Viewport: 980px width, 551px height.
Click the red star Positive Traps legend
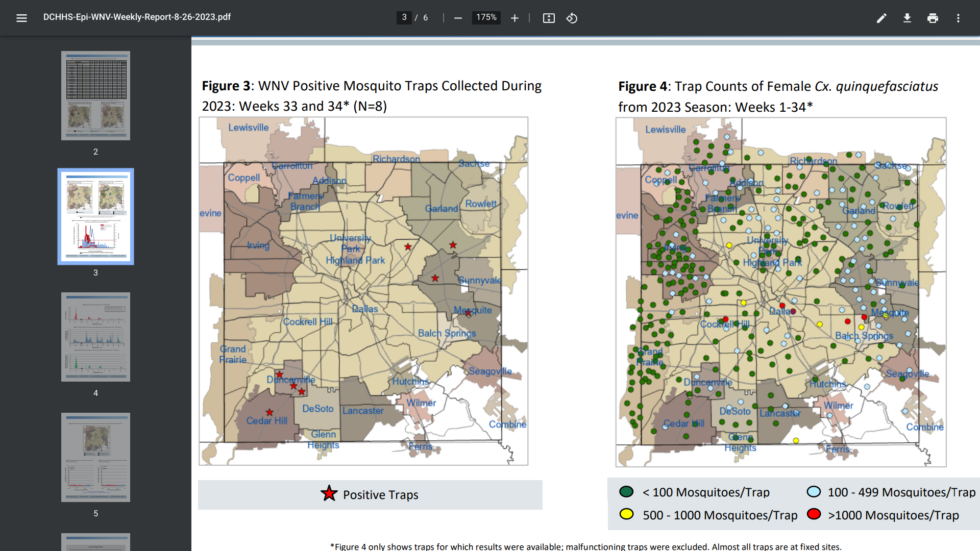[329, 493]
